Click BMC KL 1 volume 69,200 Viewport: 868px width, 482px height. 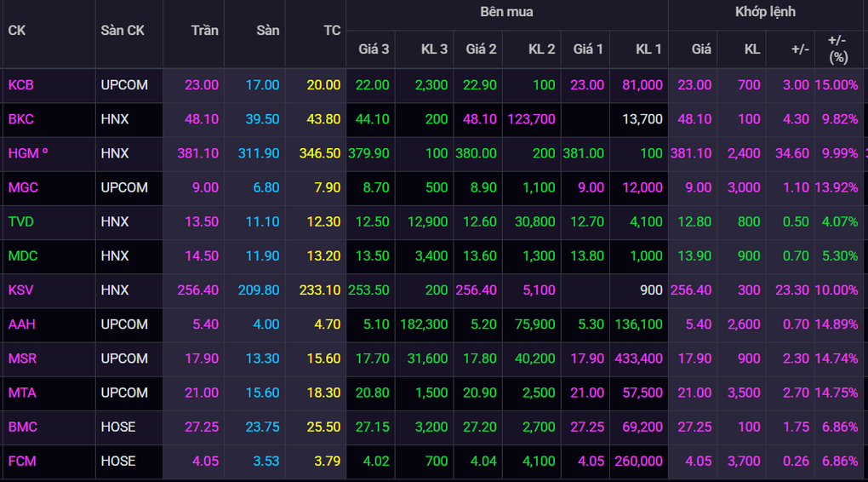pos(642,427)
